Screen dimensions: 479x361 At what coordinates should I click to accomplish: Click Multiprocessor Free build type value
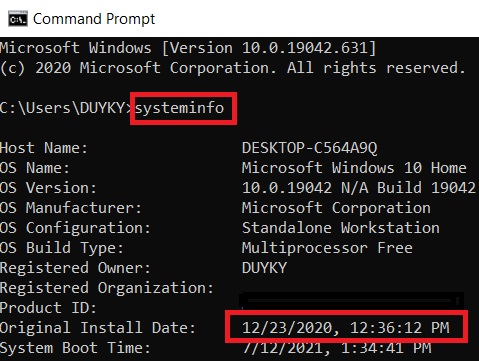tap(327, 248)
